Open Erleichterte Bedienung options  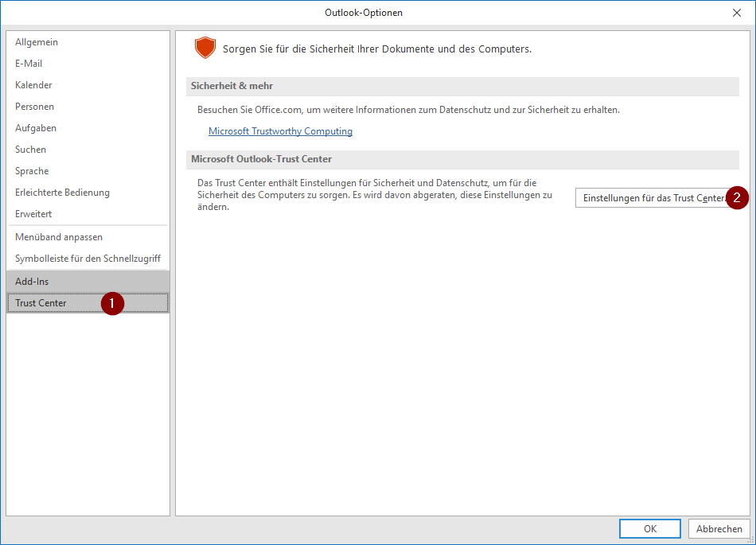pos(62,193)
